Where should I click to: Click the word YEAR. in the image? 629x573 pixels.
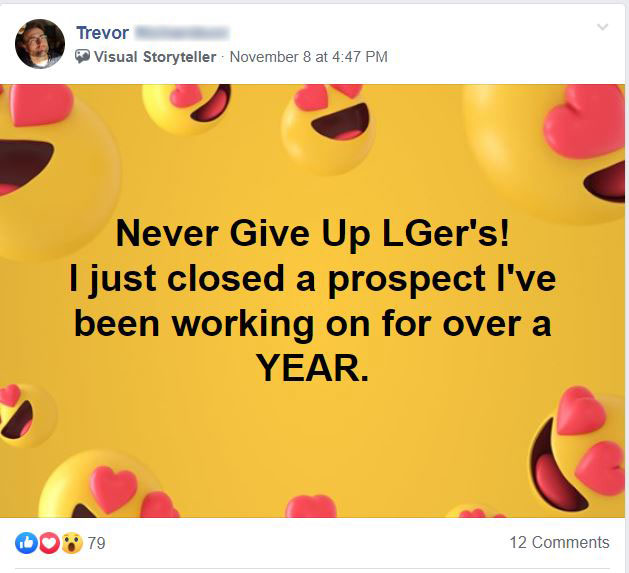point(312,368)
